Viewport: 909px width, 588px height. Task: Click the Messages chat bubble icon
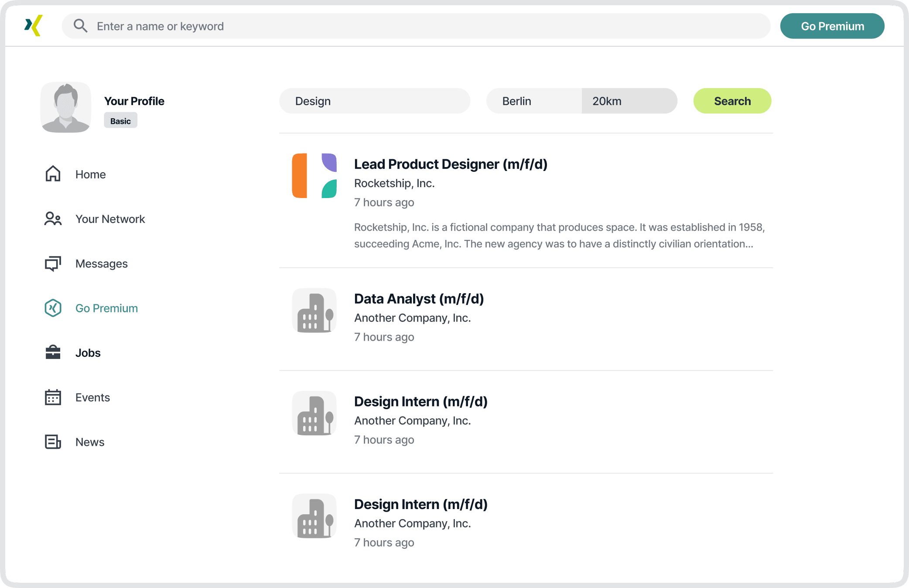53,263
